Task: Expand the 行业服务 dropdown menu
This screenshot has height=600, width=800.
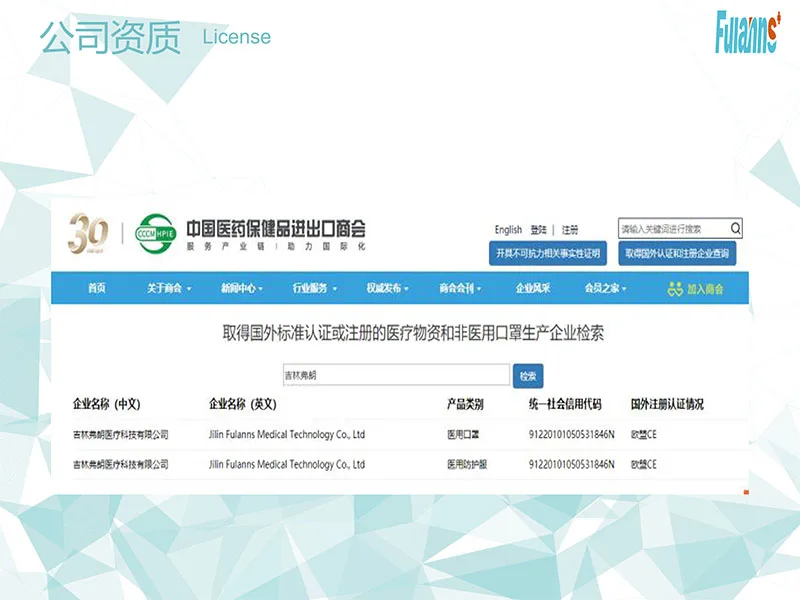Action: (315, 288)
